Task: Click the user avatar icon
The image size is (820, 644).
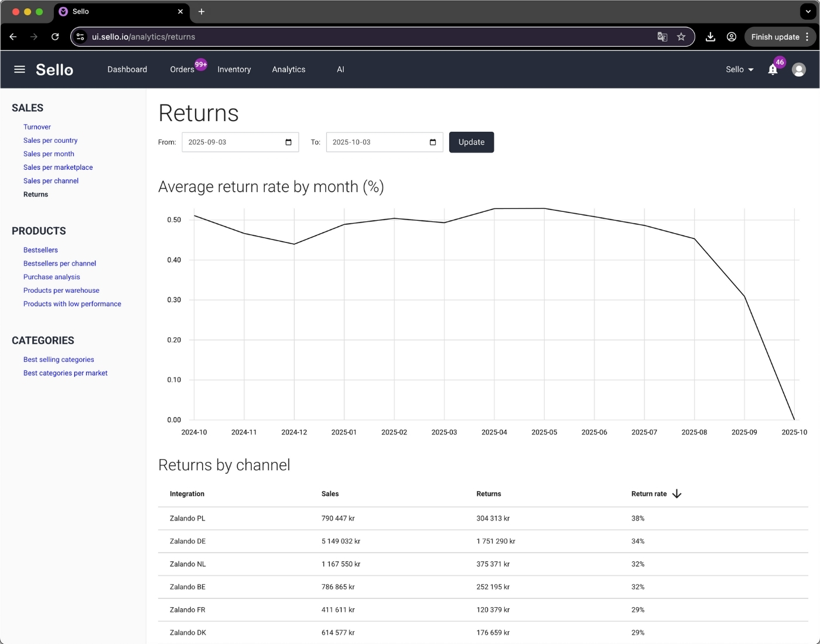Action: (x=799, y=69)
